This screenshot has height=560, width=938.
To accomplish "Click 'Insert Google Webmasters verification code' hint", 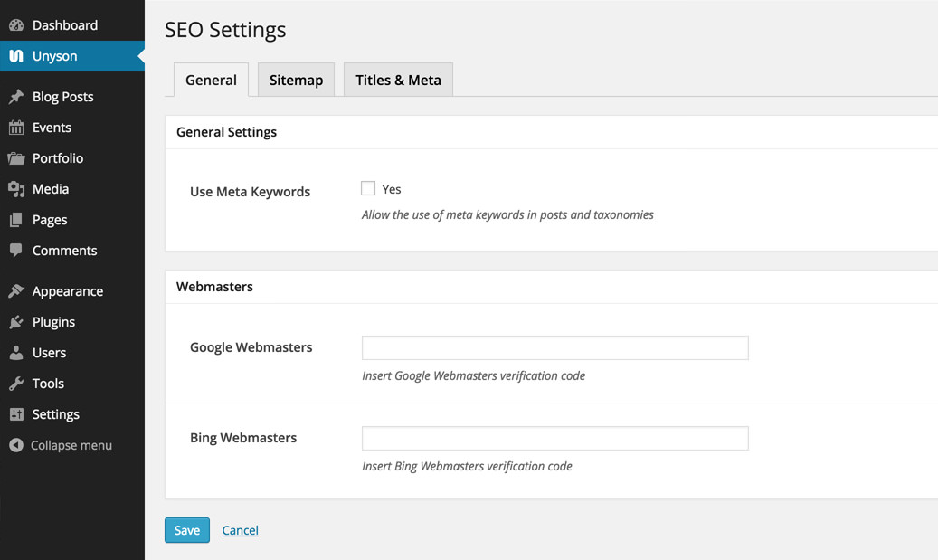I will click(474, 375).
